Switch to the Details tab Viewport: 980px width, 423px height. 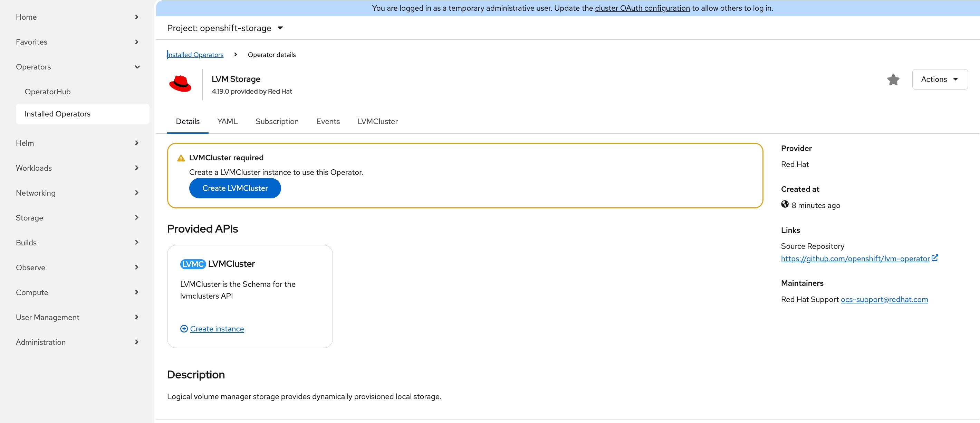(188, 121)
